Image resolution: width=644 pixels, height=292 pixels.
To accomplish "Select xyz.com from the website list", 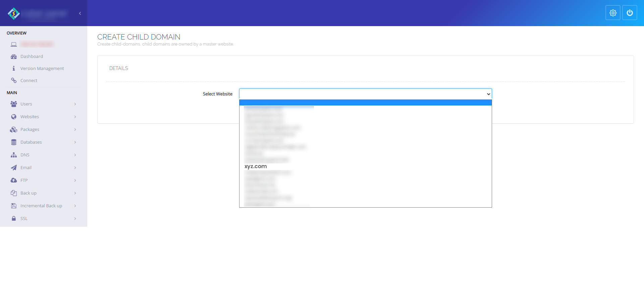I will (x=256, y=166).
